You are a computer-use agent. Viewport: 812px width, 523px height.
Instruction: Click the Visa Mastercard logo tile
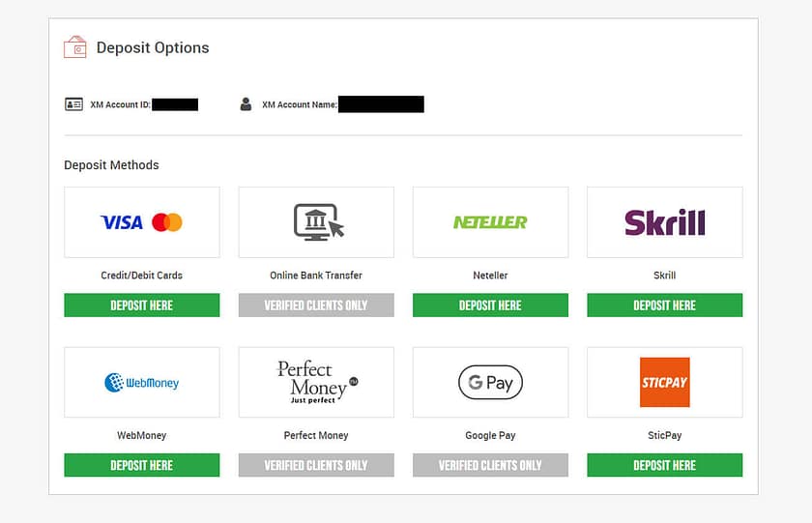coord(141,222)
